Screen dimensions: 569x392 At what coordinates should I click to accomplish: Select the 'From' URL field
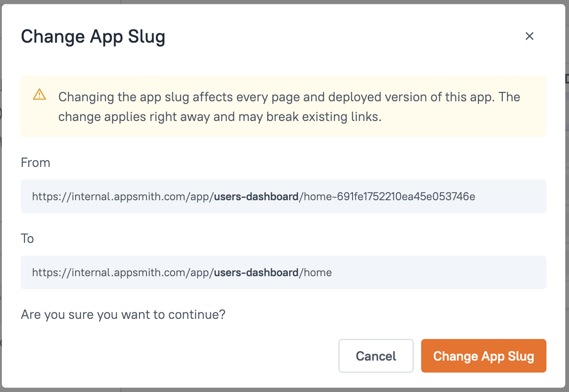point(284,196)
